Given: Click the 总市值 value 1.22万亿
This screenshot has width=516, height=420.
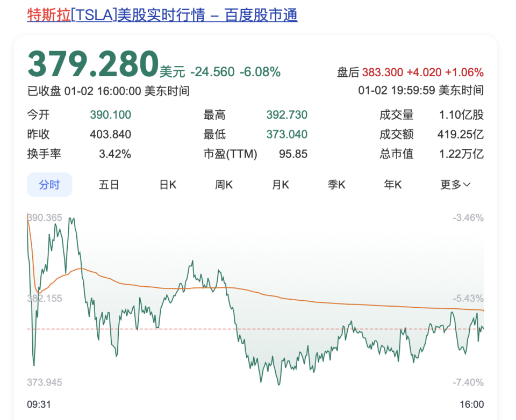Looking at the screenshot, I should pyautogui.click(x=461, y=154).
